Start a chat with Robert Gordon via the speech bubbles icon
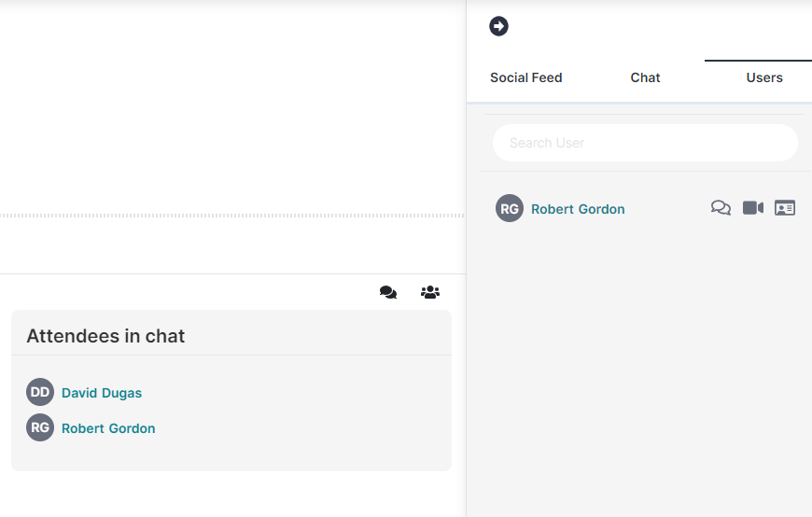 pos(721,208)
